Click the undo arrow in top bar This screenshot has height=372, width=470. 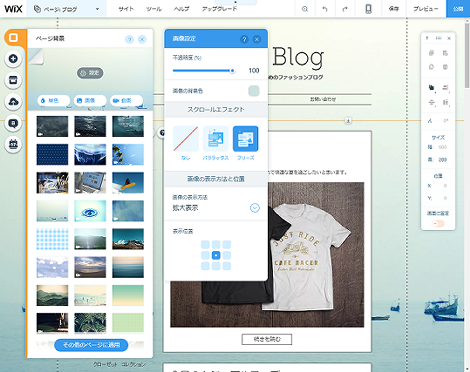click(325, 9)
